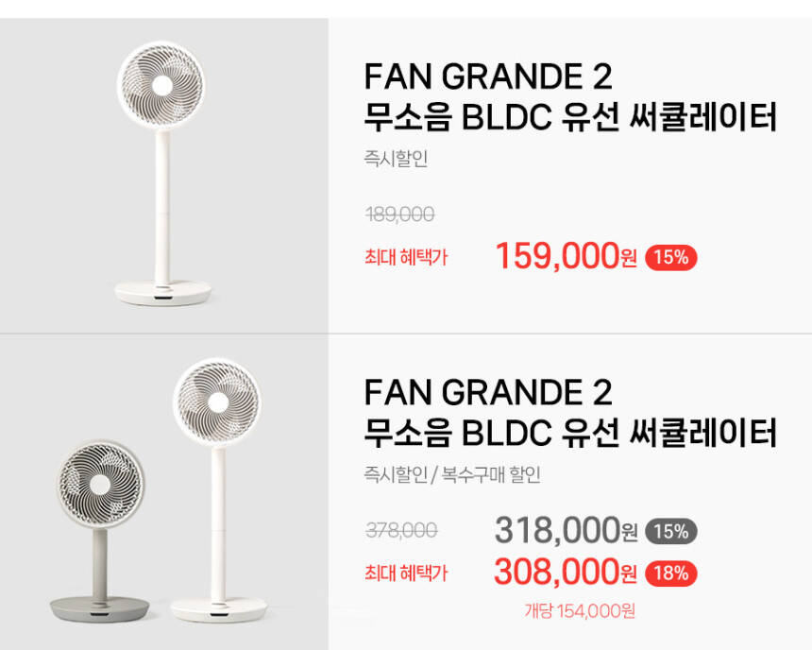Screen dimensions: 812x650
Task: Click the crossed-out 189,000 original price
Action: [x=399, y=215]
